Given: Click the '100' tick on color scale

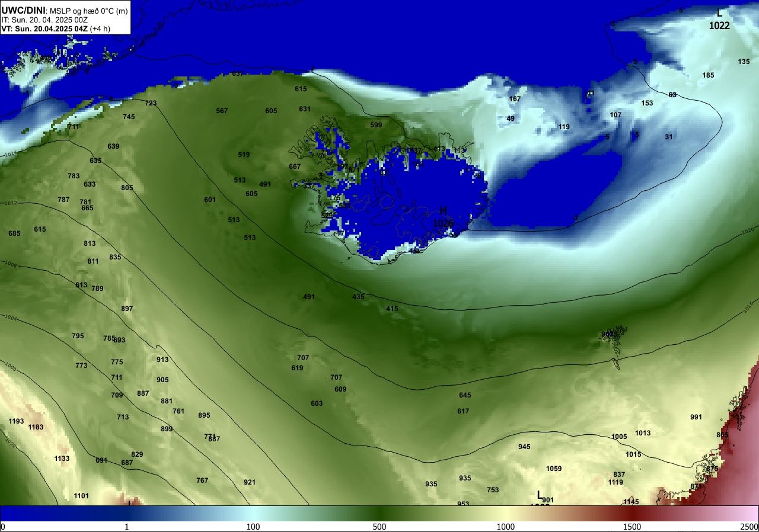Looking at the screenshot, I should click(253, 527).
